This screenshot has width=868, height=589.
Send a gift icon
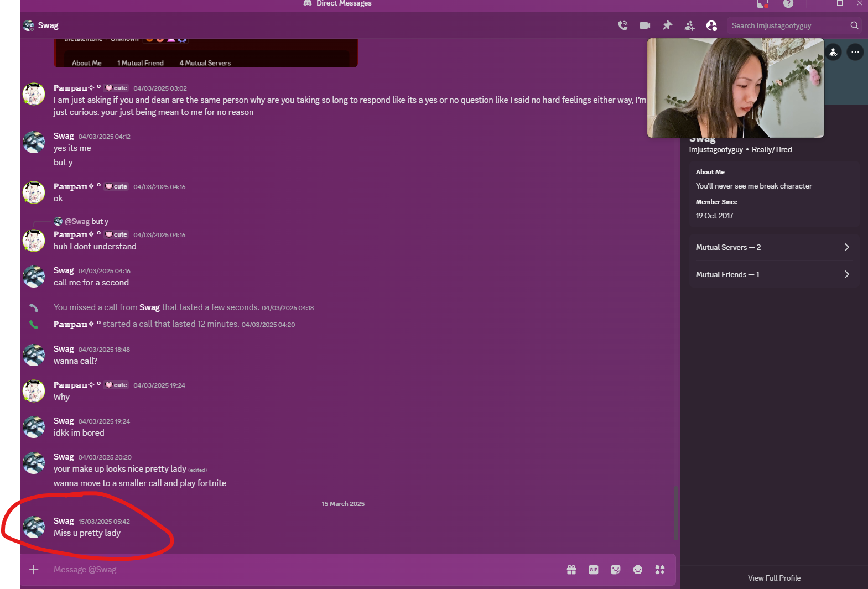(x=571, y=570)
